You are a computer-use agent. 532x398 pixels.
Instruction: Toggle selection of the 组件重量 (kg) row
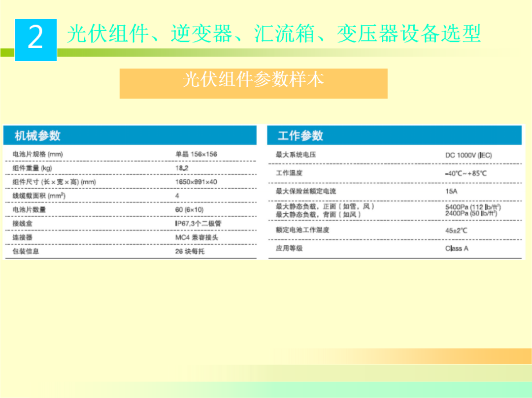pyautogui.click(x=74, y=167)
